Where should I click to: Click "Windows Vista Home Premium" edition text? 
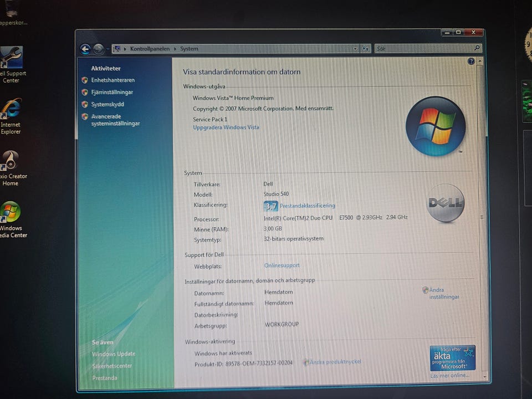point(233,98)
